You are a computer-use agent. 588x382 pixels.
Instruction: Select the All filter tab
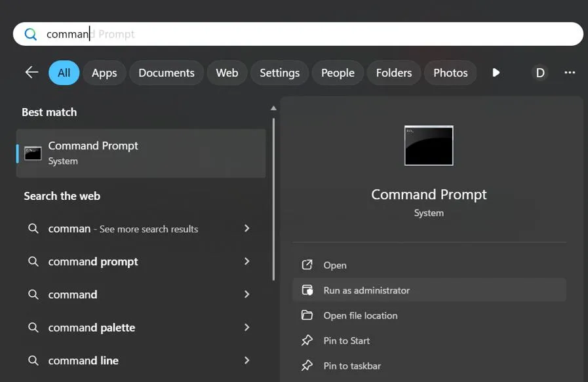tap(64, 73)
